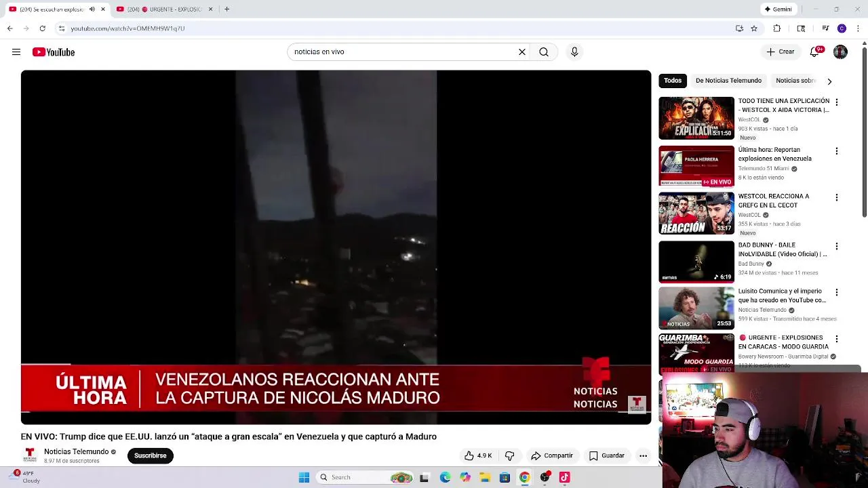
Task: Open options for TODO TIENE UNA EXPLICACIÓN video
Action: 836,102
